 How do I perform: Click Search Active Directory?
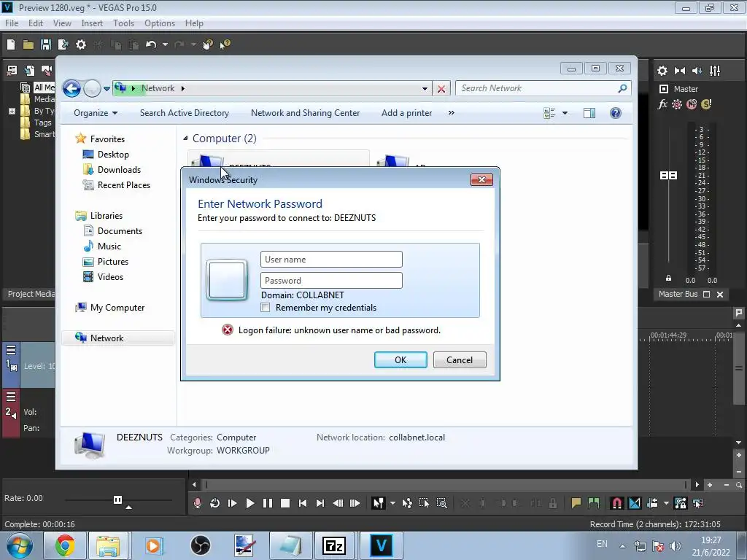[x=185, y=113]
